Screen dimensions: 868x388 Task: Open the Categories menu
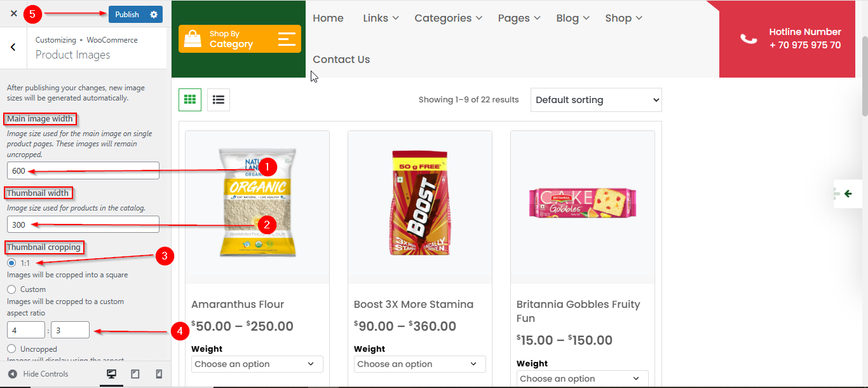448,18
